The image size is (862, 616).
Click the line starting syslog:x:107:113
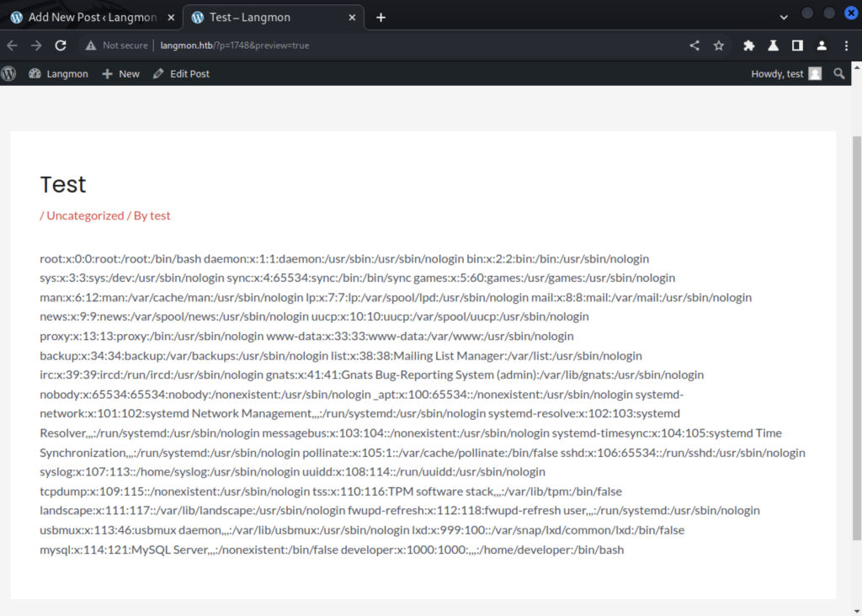292,472
